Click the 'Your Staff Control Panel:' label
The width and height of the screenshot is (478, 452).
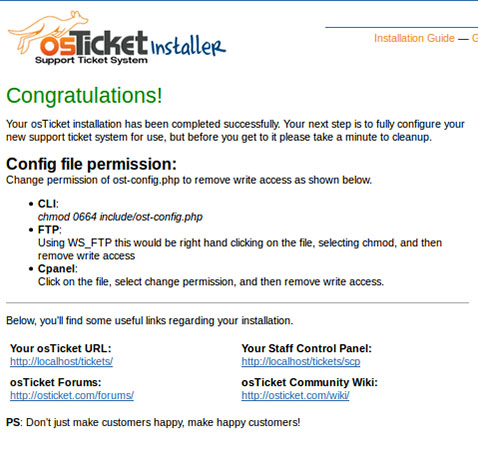pyautogui.click(x=306, y=348)
